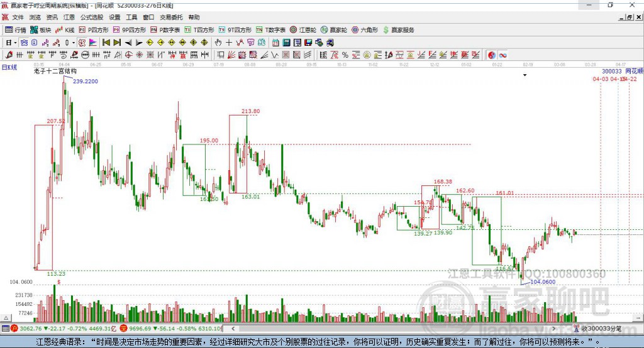Image resolution: width=644 pixels, height=348 pixels.
Task: Open the P数字表 tool
Action: (x=165, y=30)
